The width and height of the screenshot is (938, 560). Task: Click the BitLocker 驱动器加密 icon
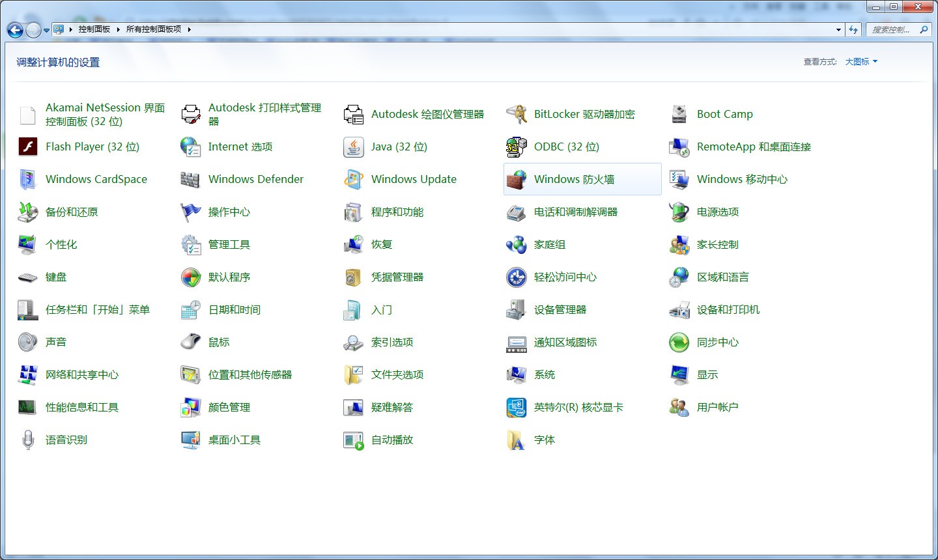pos(517,115)
